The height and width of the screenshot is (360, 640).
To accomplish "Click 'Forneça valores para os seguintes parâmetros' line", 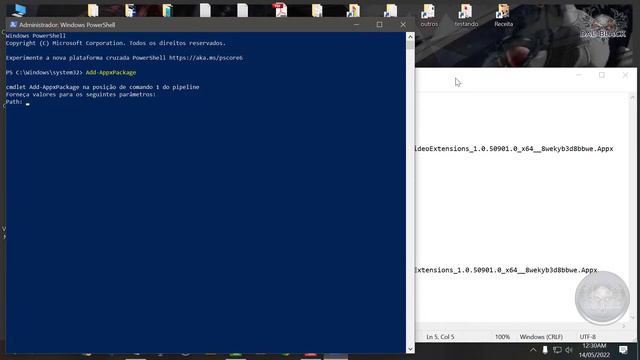I will pyautogui.click(x=81, y=95).
